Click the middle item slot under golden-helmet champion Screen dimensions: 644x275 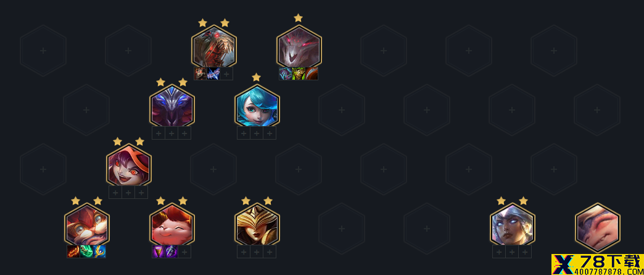(257, 252)
